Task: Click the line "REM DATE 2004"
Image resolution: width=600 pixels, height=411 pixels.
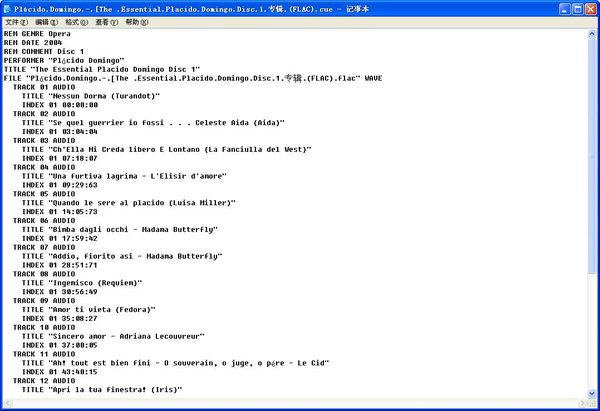Action: click(x=33, y=42)
